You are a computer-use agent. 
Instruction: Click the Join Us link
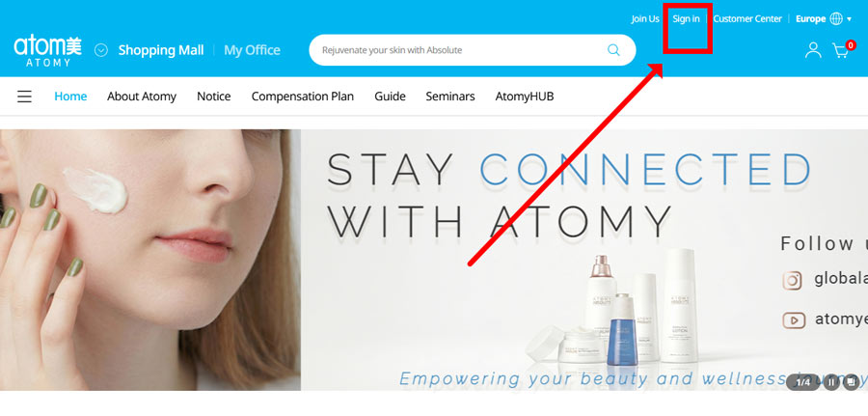[x=645, y=19]
